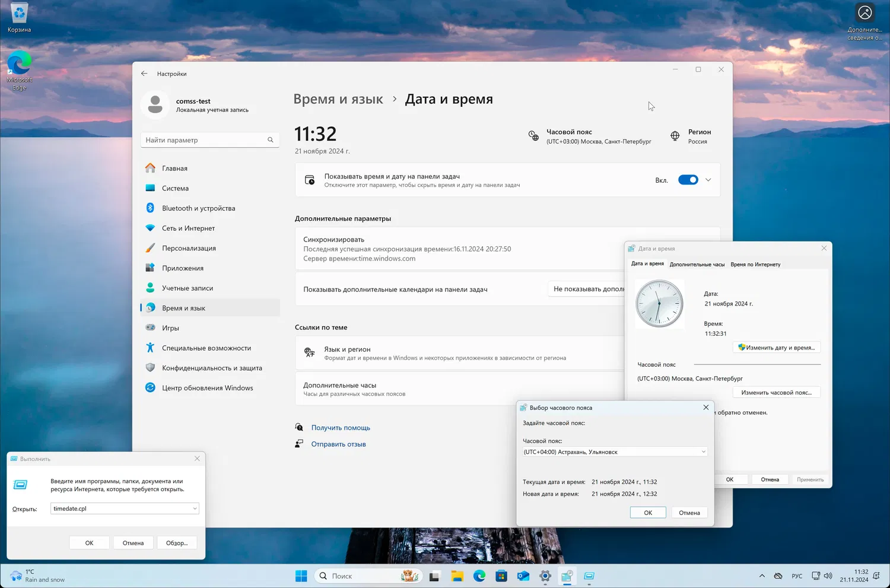This screenshot has height=588, width=890.
Task: Open the Дополнительные часы settings card
Action: coord(460,389)
